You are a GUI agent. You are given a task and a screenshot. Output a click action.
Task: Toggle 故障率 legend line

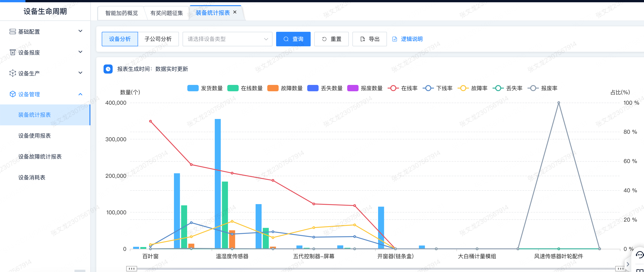(x=473, y=88)
